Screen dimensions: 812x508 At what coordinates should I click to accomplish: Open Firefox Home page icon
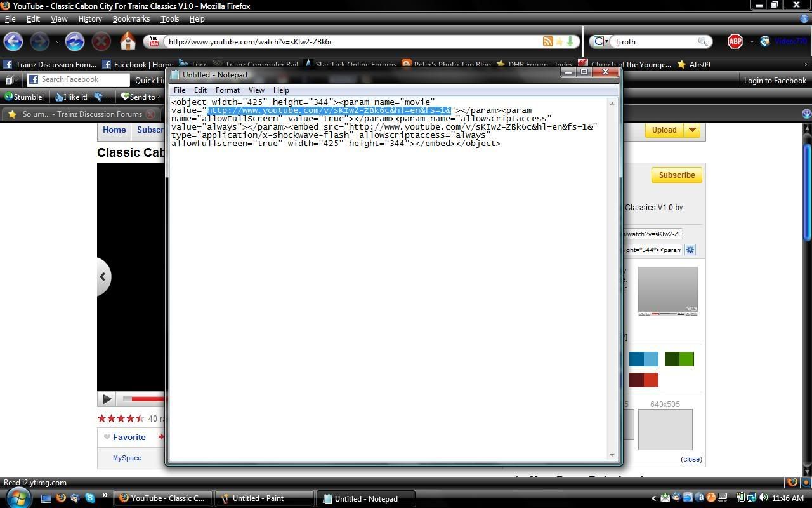pyautogui.click(x=128, y=42)
